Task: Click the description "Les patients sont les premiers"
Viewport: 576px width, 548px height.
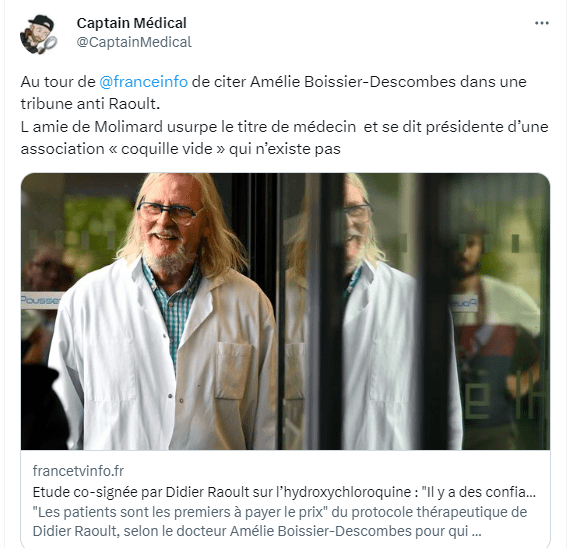Action: pyautogui.click(x=280, y=522)
